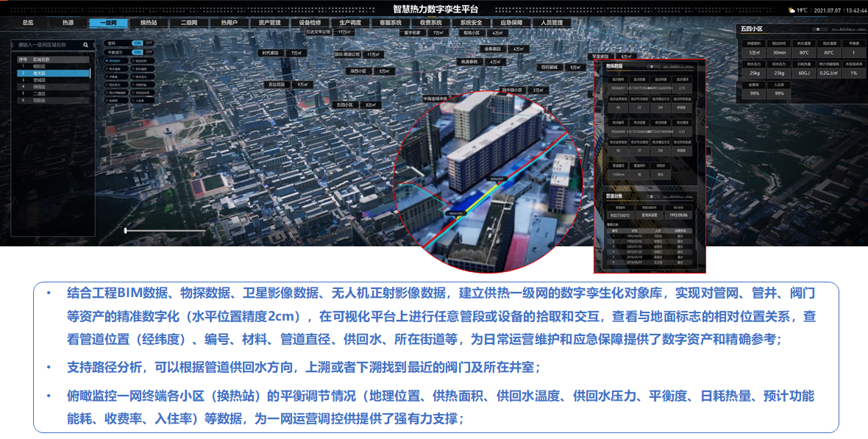Open the 换热站 tab
Image resolution: width=868 pixels, height=439 pixels.
(x=149, y=23)
